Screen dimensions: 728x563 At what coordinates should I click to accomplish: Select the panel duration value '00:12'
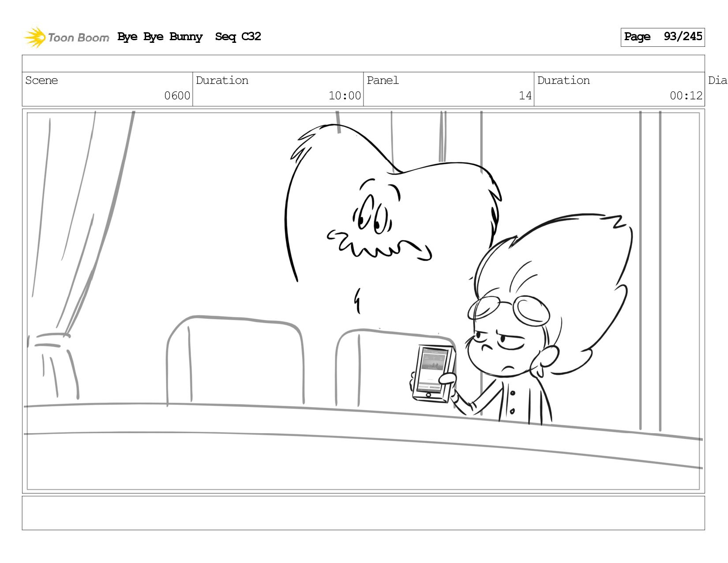(686, 96)
